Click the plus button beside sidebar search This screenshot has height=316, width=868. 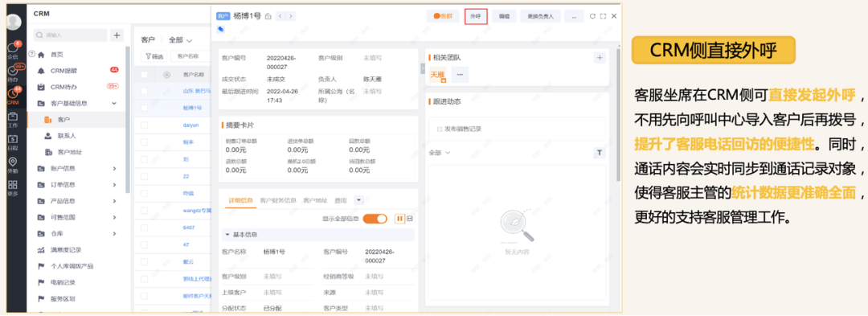tap(117, 35)
